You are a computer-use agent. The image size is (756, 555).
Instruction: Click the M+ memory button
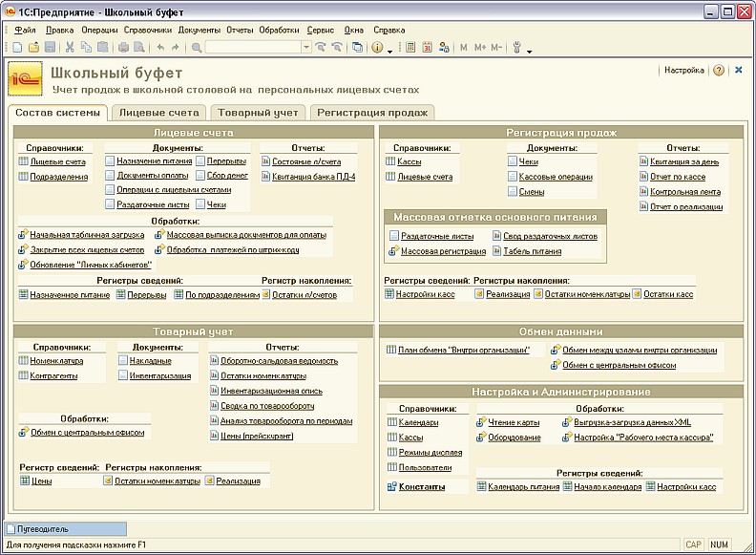(x=480, y=47)
